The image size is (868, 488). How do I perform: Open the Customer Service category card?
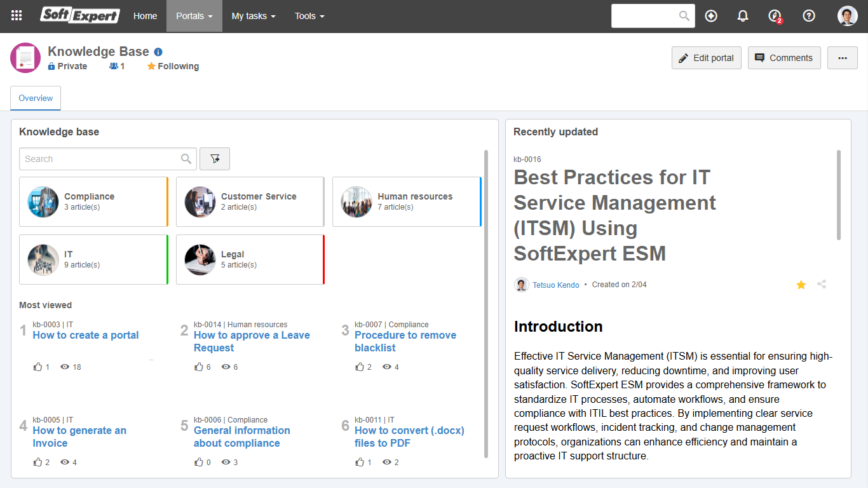tap(250, 201)
